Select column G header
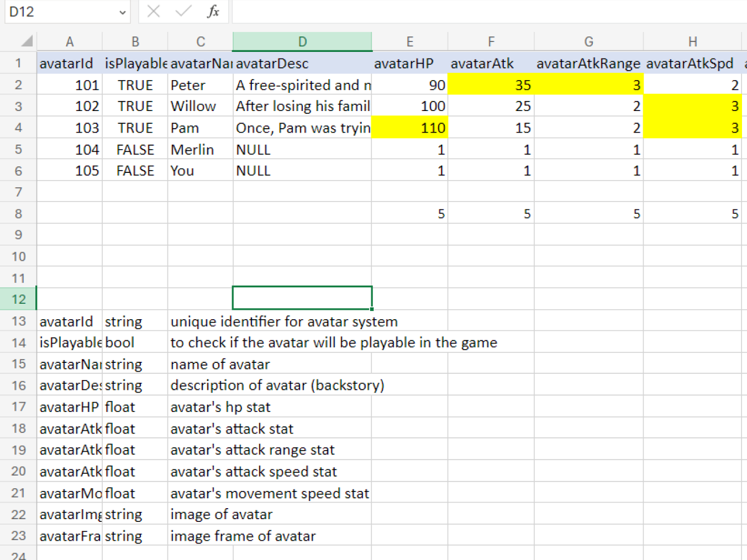This screenshot has width=747, height=560. [x=588, y=42]
